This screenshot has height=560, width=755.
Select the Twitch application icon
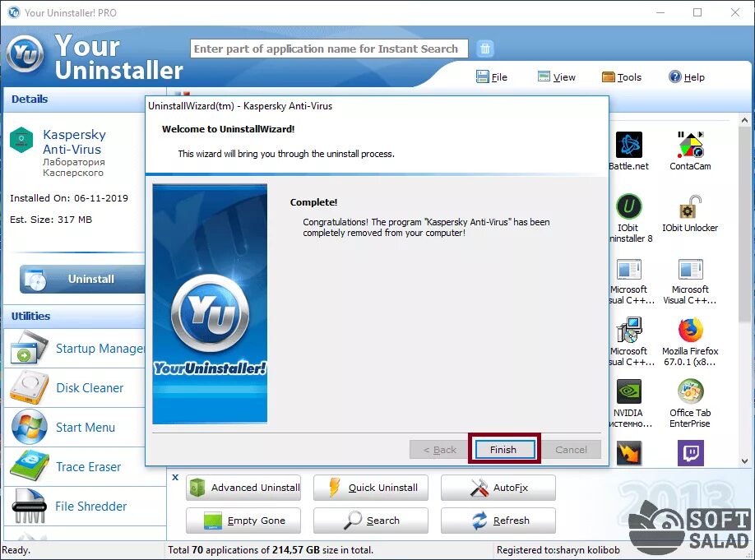pyautogui.click(x=691, y=452)
